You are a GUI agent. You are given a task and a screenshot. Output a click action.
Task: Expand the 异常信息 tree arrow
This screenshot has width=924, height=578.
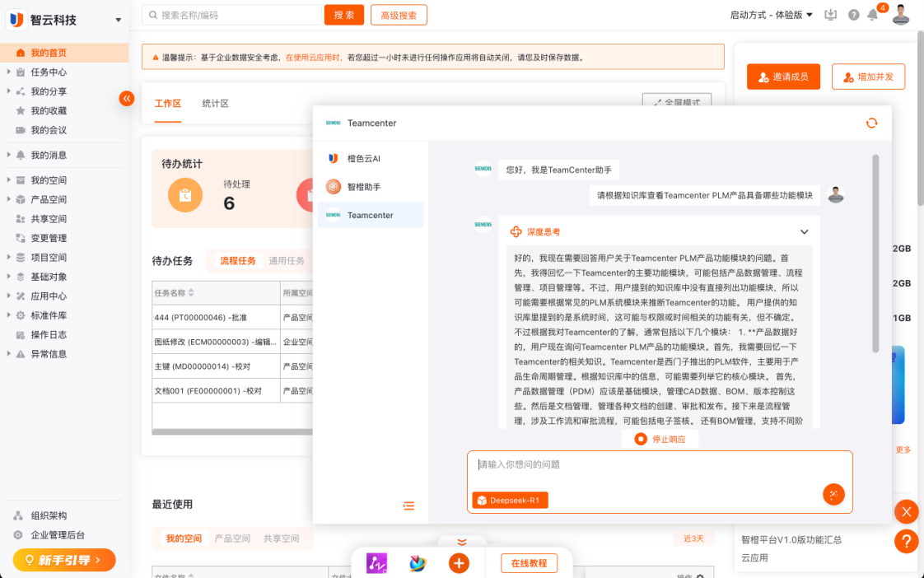(x=8, y=354)
